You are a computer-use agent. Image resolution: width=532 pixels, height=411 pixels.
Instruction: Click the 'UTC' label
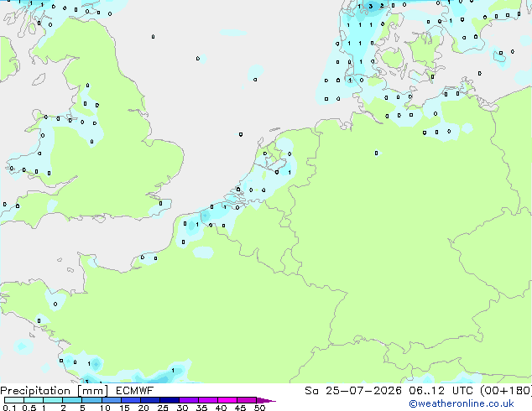click(x=462, y=391)
